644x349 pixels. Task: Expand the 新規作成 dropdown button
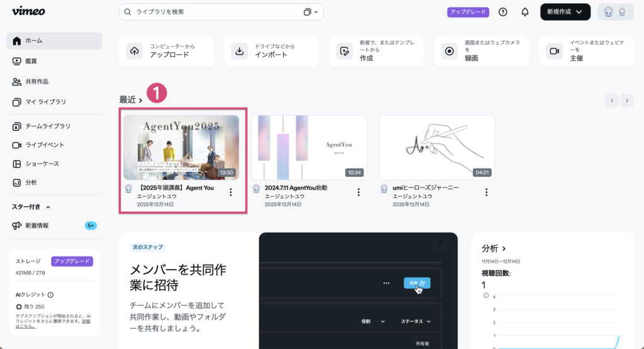click(565, 12)
